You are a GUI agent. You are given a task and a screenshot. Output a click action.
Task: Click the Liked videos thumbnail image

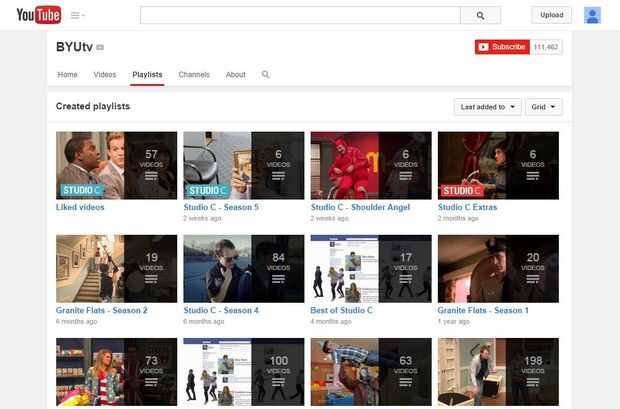(116, 165)
